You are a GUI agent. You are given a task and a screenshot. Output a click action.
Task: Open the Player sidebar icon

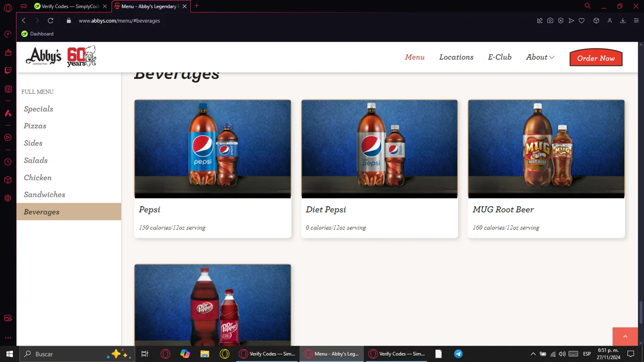(x=8, y=138)
